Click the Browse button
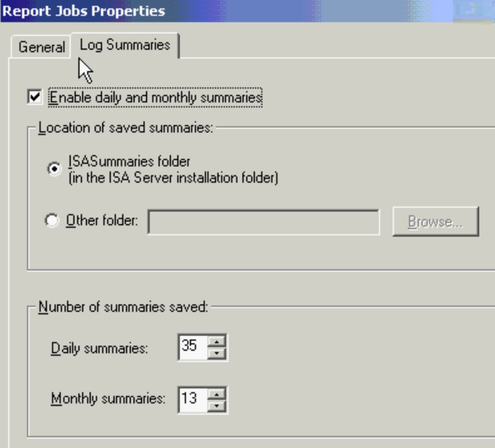This screenshot has width=495, height=448. pyautogui.click(x=436, y=221)
